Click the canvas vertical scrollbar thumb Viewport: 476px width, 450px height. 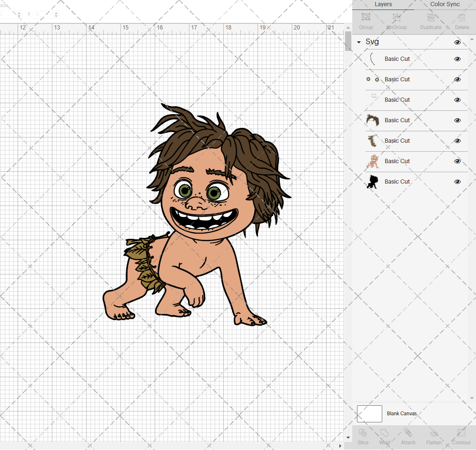click(x=348, y=41)
